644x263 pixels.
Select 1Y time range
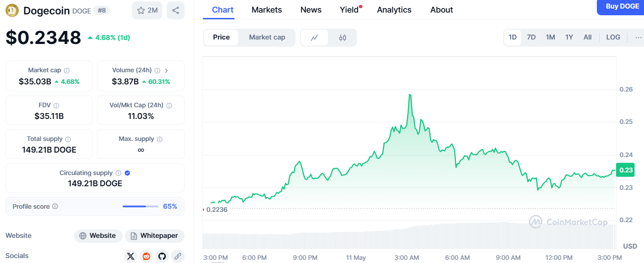click(x=569, y=37)
